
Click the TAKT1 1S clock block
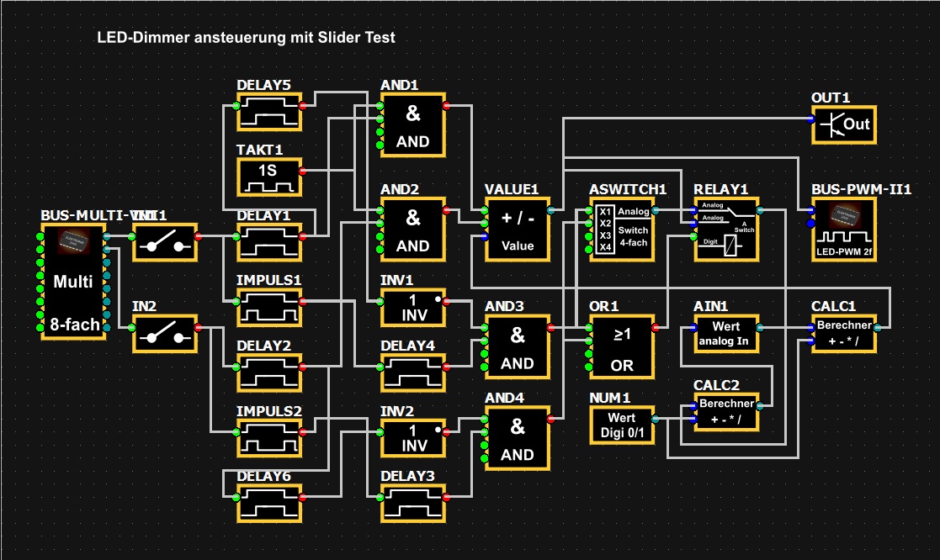click(268, 177)
